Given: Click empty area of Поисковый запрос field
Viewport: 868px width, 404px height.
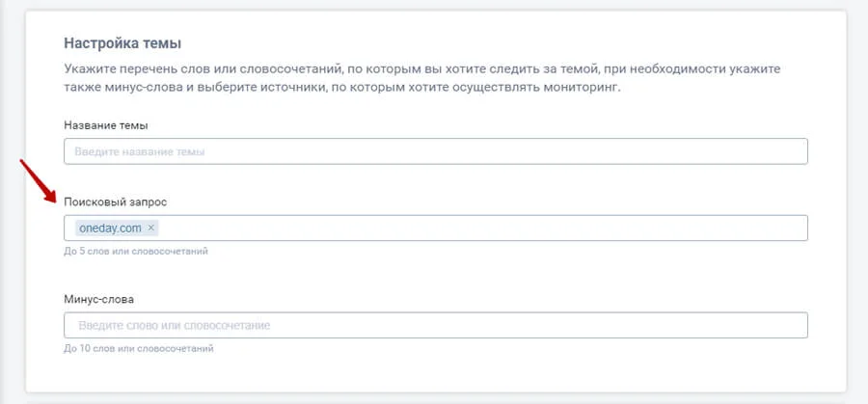Looking at the screenshot, I should click(x=482, y=229).
